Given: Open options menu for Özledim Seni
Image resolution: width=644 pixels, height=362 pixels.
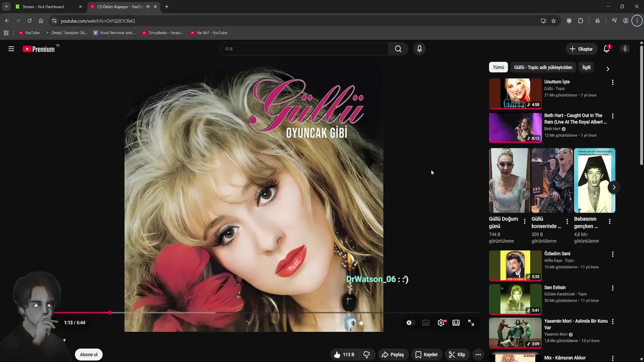Looking at the screenshot, I should click(x=612, y=254).
